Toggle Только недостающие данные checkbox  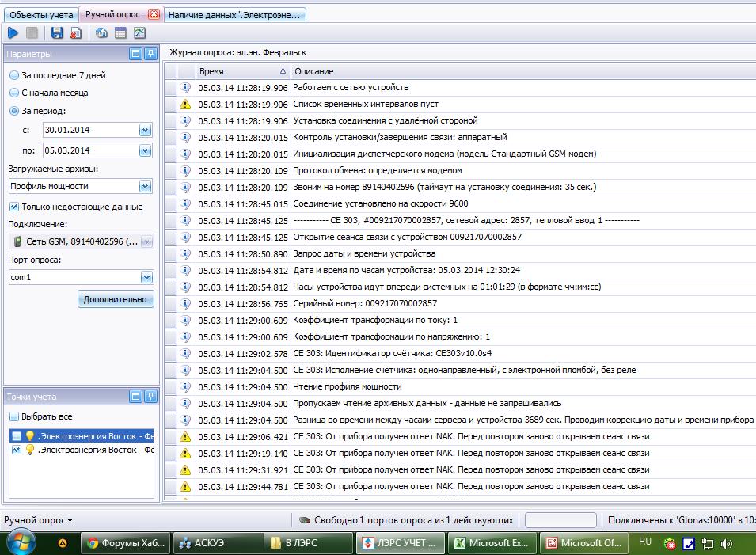point(14,207)
